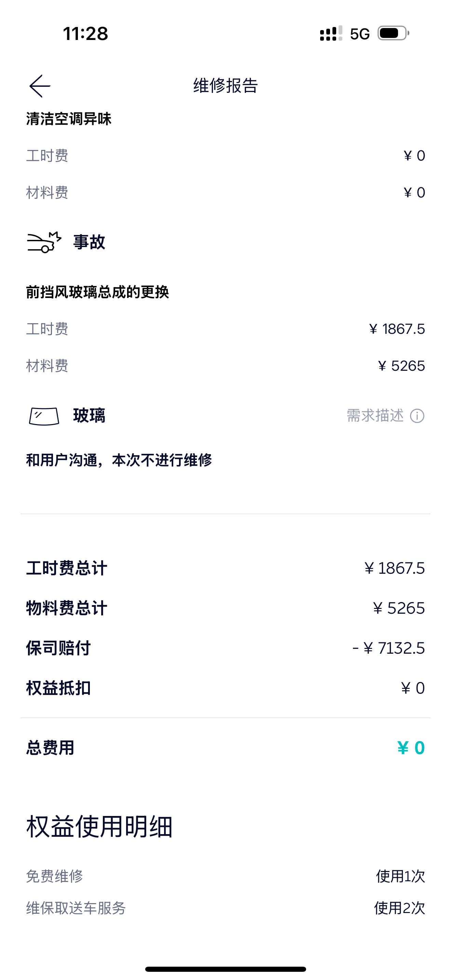
Task: Tap the 维修报告 page title
Action: tap(225, 86)
